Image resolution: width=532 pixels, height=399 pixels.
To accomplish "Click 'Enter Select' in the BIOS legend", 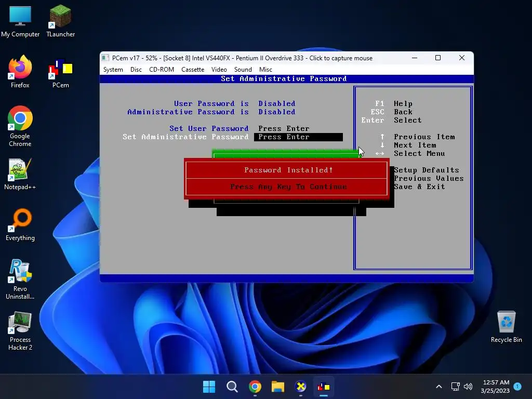I will coord(391,121).
